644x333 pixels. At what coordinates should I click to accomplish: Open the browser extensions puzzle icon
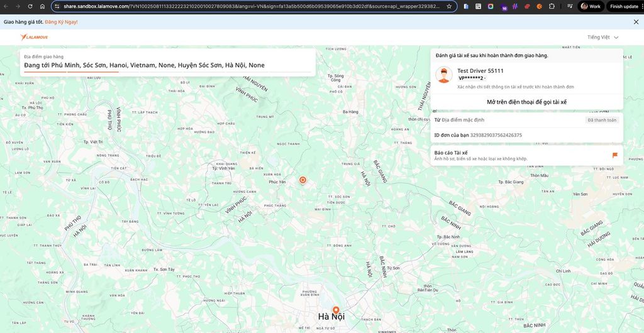pyautogui.click(x=552, y=6)
